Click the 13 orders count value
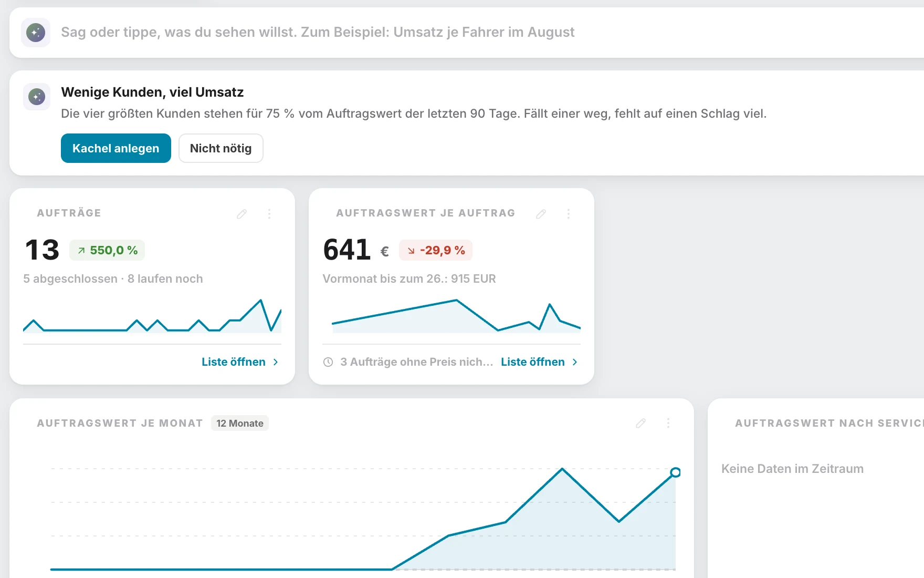 click(x=43, y=250)
